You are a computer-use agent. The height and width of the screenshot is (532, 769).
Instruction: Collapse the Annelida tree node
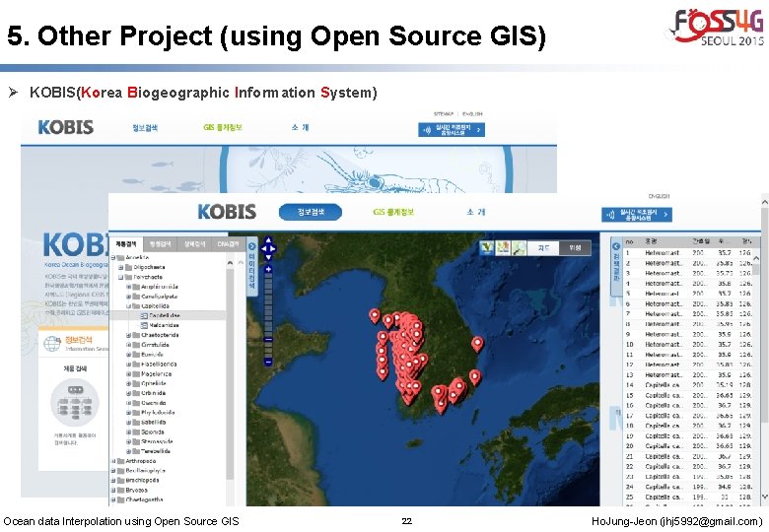(113, 257)
